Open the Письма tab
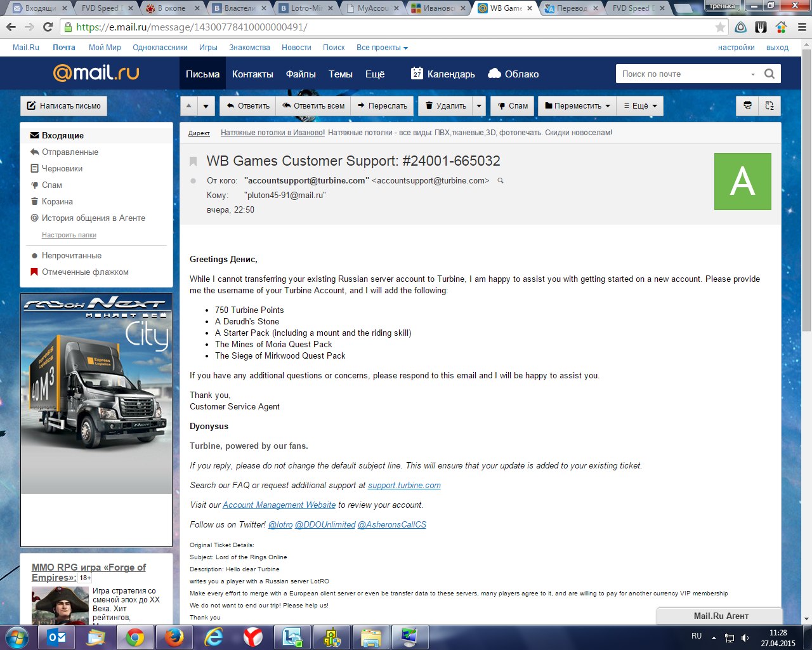Screen dimensions: 812x650 (202, 74)
